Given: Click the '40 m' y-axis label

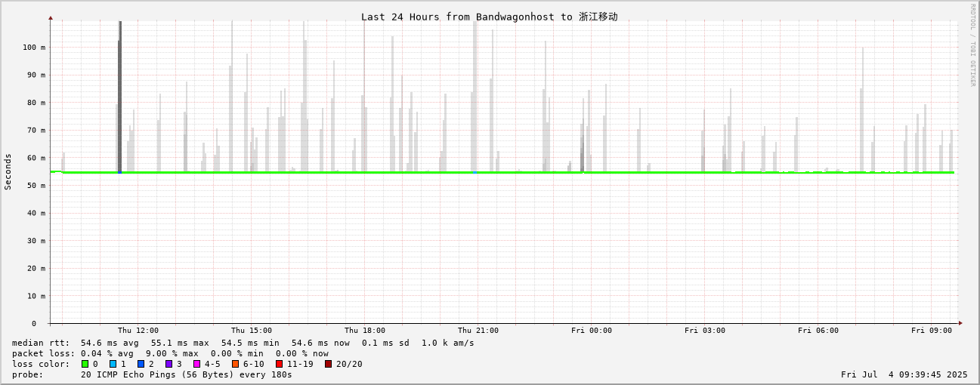Looking at the screenshot, I should [36, 214].
